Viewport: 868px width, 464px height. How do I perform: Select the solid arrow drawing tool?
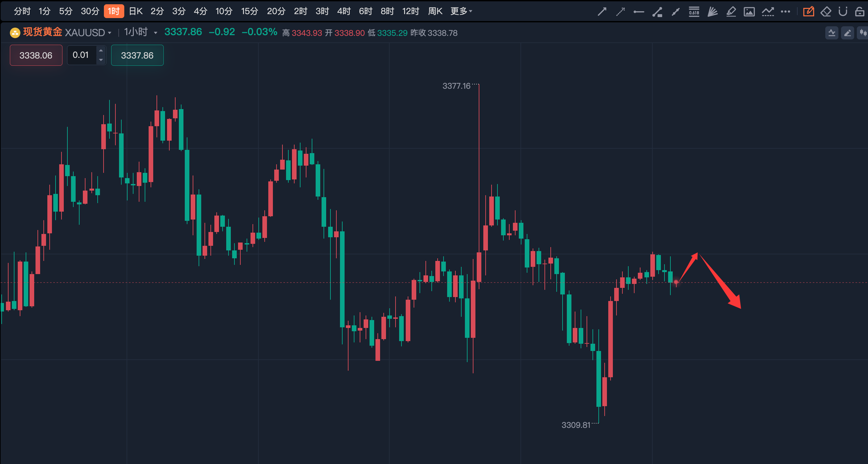(602, 12)
